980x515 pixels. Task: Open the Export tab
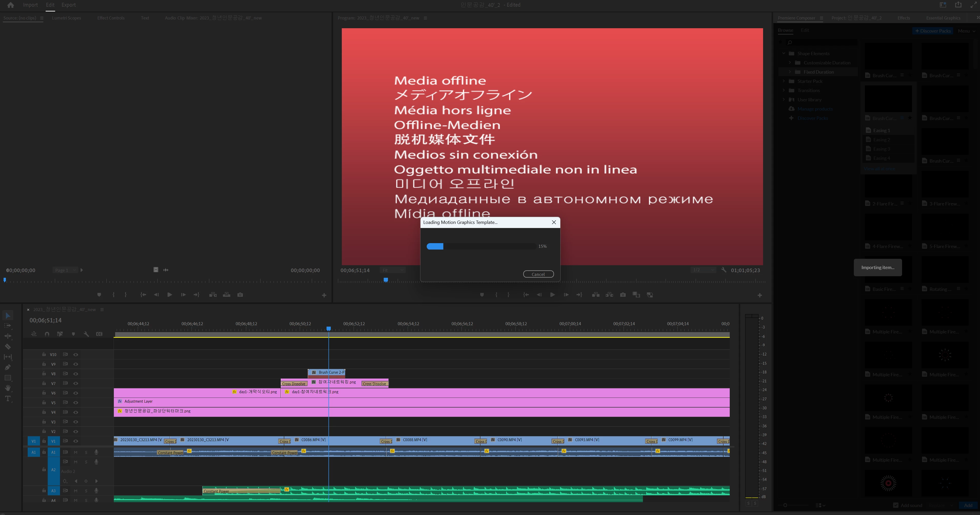68,5
